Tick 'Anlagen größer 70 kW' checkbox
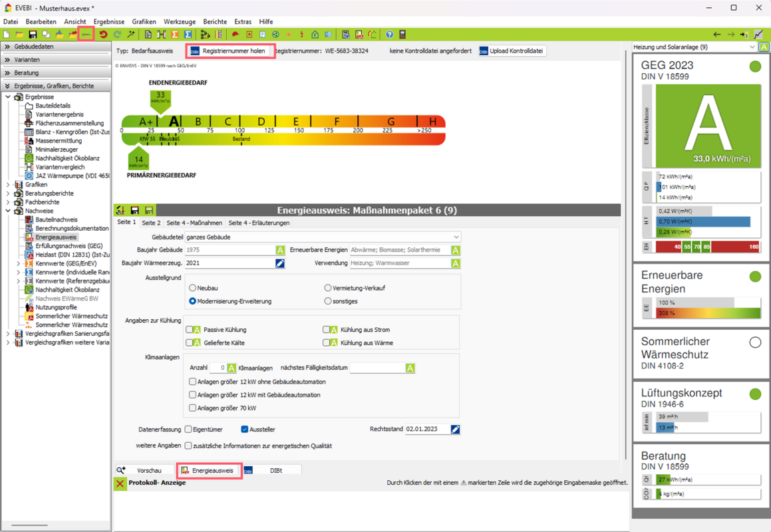 pos(193,408)
